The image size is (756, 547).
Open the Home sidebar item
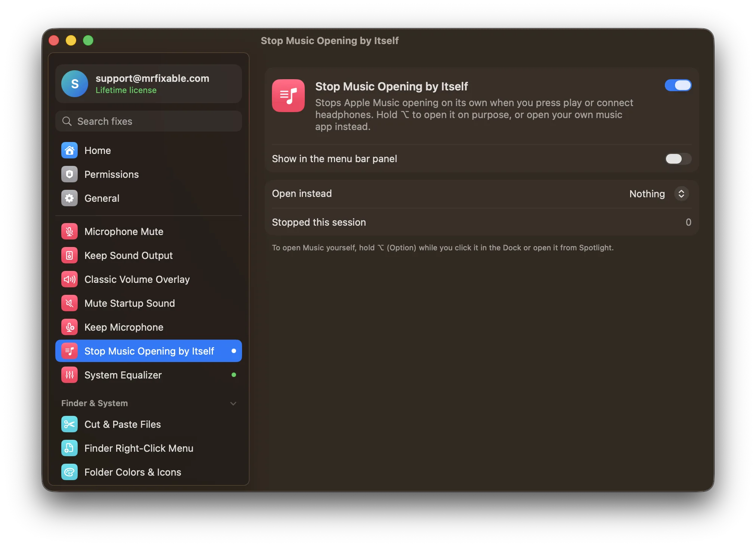tap(149, 150)
